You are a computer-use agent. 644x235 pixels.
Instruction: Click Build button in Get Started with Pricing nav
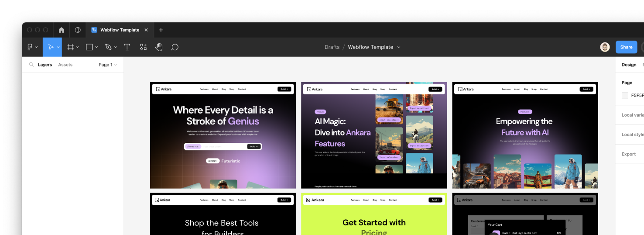click(435, 200)
